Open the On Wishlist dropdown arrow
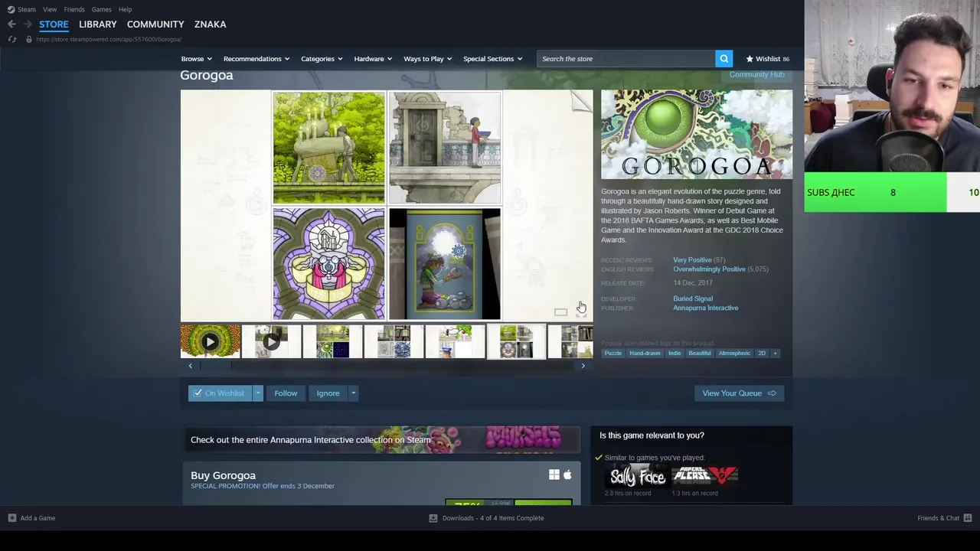980x551 pixels. (258, 393)
